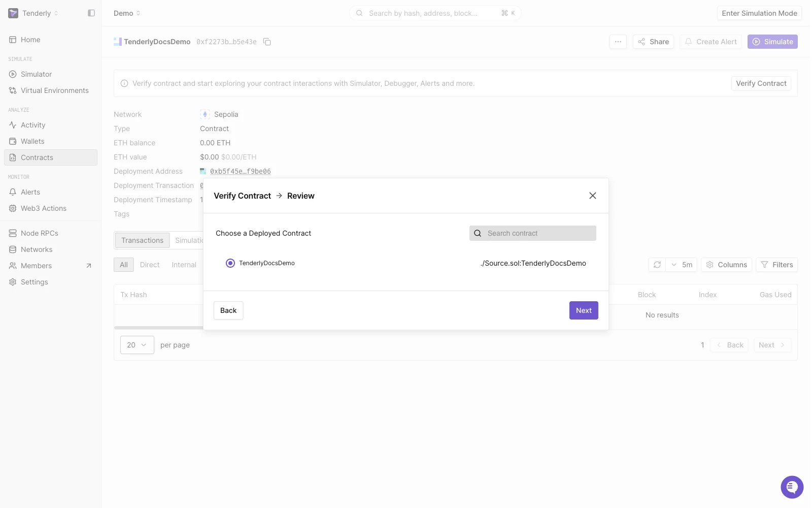Close the Verify Contract dialog

(x=592, y=196)
